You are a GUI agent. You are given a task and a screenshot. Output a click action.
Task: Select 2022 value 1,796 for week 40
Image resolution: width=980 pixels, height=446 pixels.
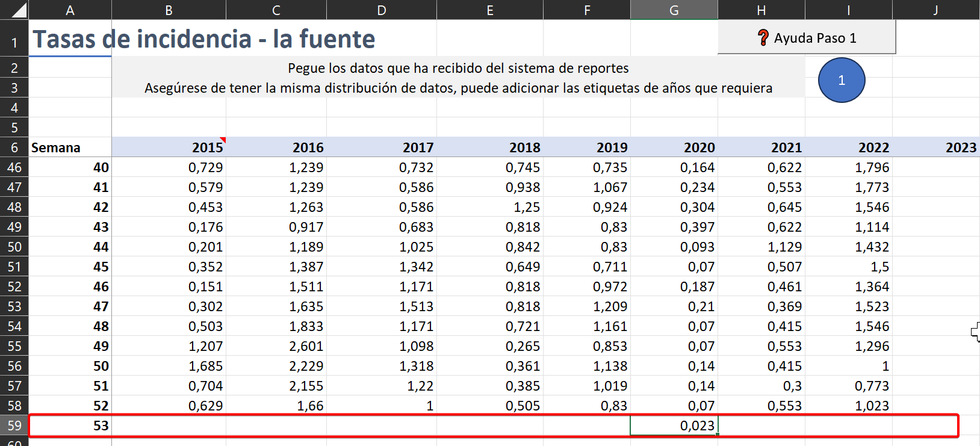849,167
